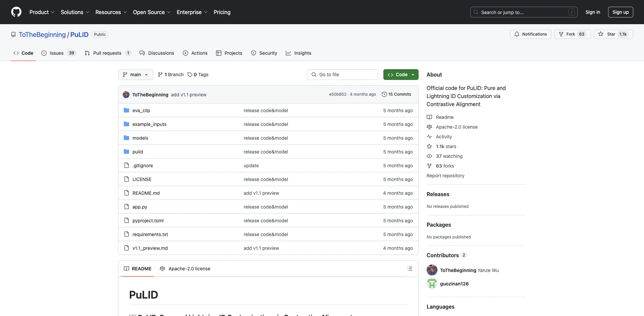This screenshot has height=316, width=644.
Task: Click the book icon next to Readme
Action: click(429, 117)
